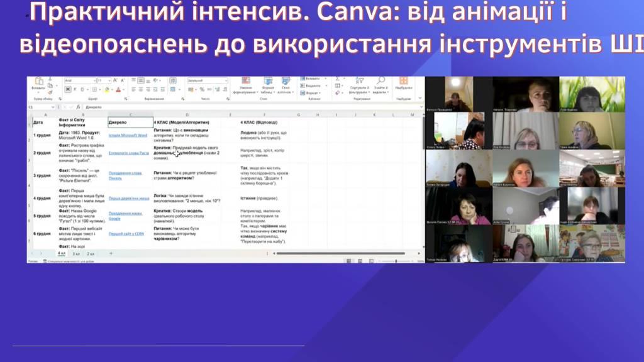The width and height of the screenshot is (644, 362).
Task: Expand the number format dropdown (Загальний)
Action: pyautogui.click(x=206, y=80)
